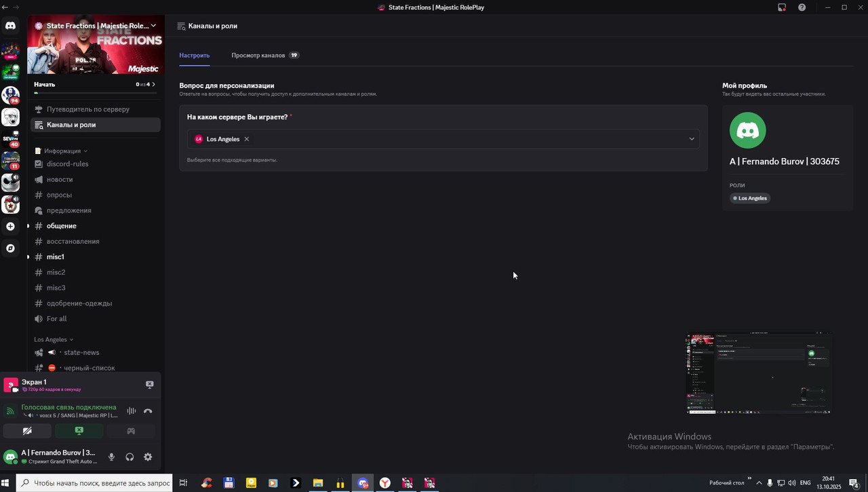Open misc1 channel
The height and width of the screenshot is (492, 868).
coord(95,257)
